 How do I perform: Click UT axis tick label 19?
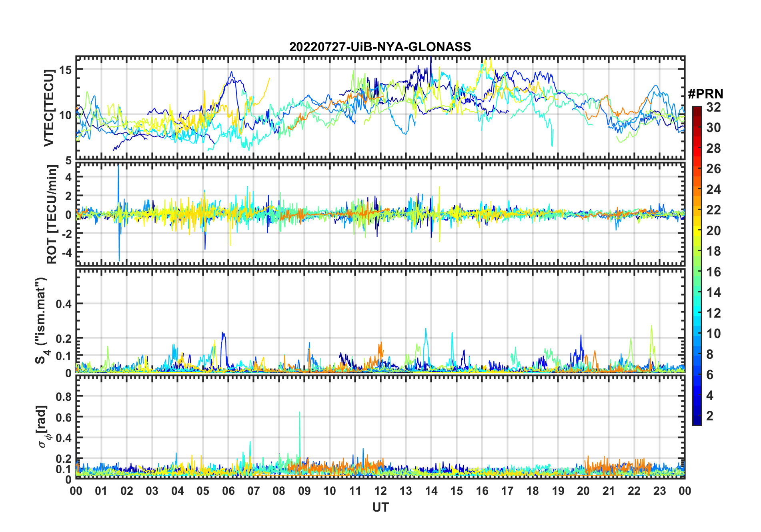pyautogui.click(x=558, y=491)
